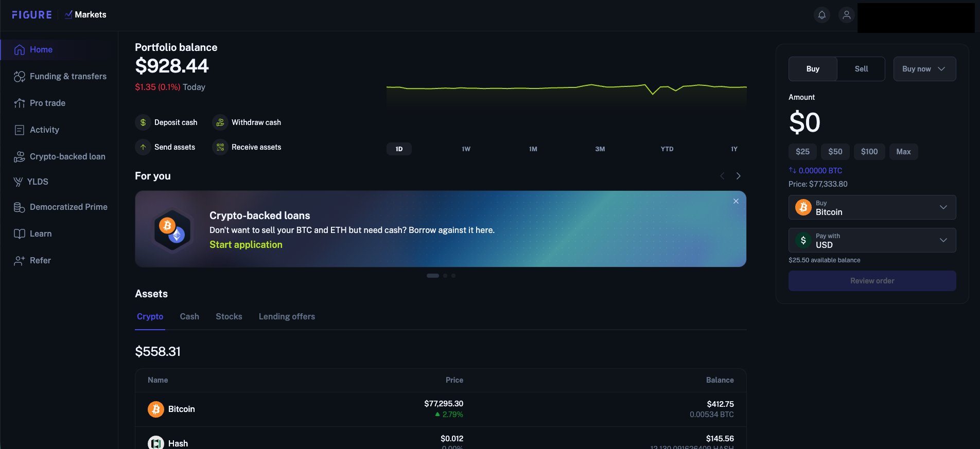Click the Send assets arrow icon
The height and width of the screenshot is (449, 980).
click(x=143, y=147)
